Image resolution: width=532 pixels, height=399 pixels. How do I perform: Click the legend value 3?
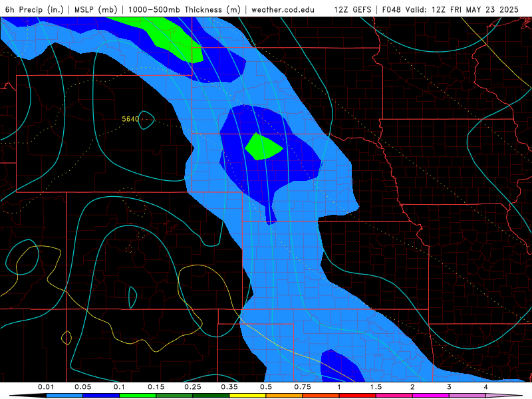tap(450, 387)
